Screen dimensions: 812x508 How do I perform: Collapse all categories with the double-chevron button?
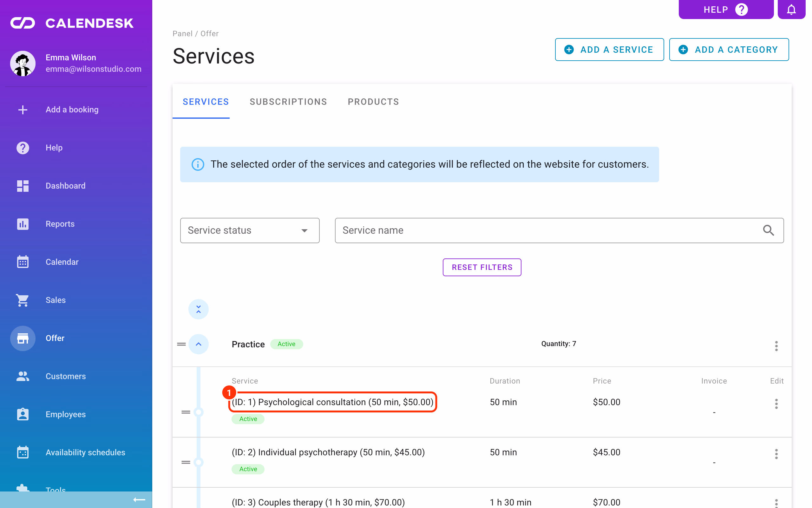[x=198, y=309]
